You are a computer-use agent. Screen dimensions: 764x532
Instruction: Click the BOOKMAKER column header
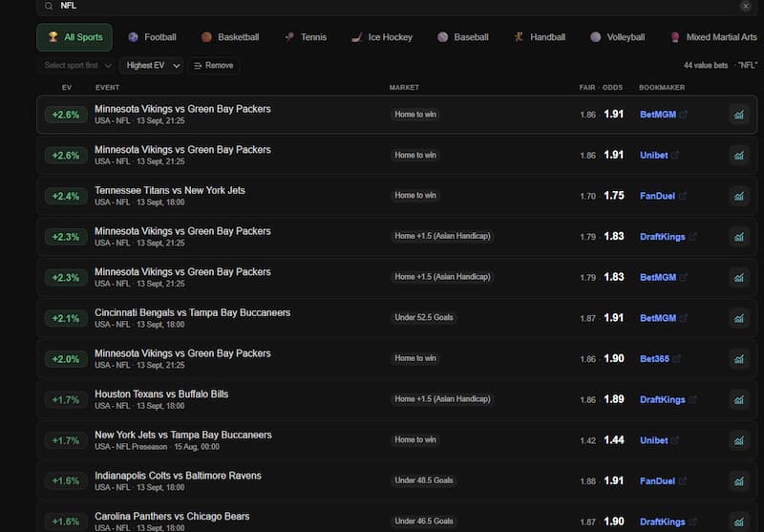coord(662,88)
